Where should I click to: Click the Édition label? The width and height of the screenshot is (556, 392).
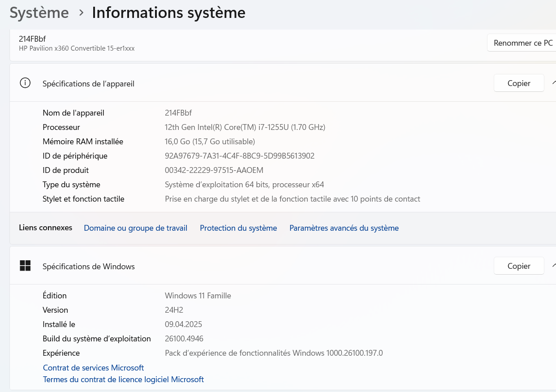[x=55, y=296]
